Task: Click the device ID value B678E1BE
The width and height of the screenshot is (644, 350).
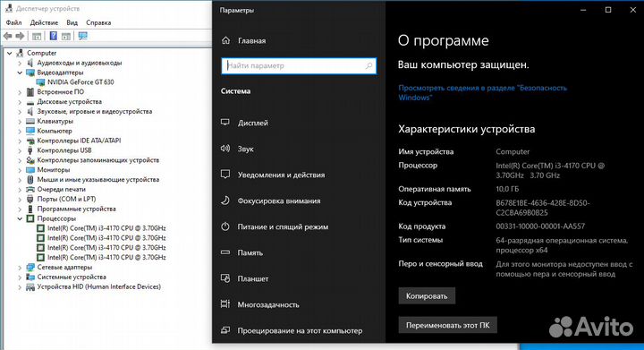Action: pos(543,208)
